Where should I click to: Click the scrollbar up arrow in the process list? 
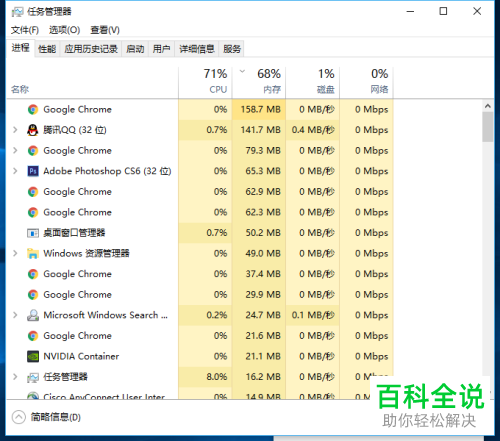[x=488, y=106]
